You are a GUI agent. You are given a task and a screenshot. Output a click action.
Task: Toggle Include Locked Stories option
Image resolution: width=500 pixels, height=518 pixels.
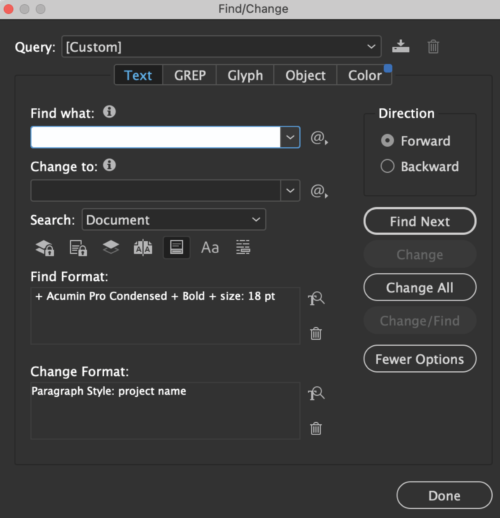pyautogui.click(x=78, y=248)
